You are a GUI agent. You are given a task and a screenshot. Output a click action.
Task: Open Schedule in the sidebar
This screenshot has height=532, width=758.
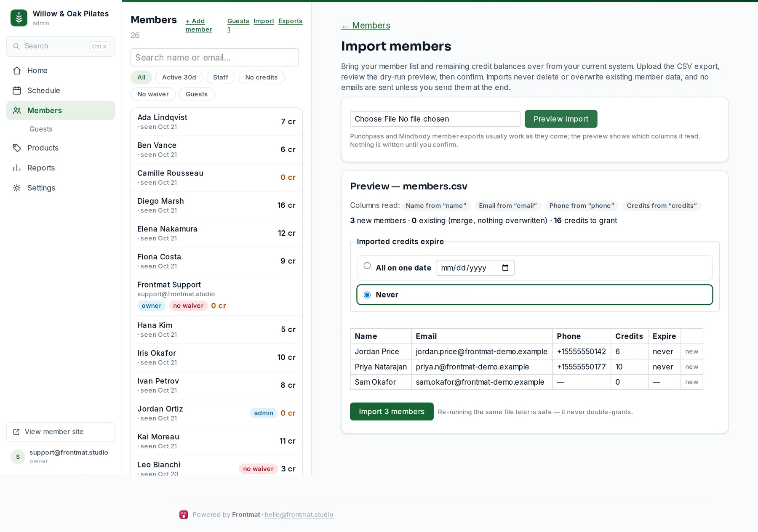tap(61, 90)
